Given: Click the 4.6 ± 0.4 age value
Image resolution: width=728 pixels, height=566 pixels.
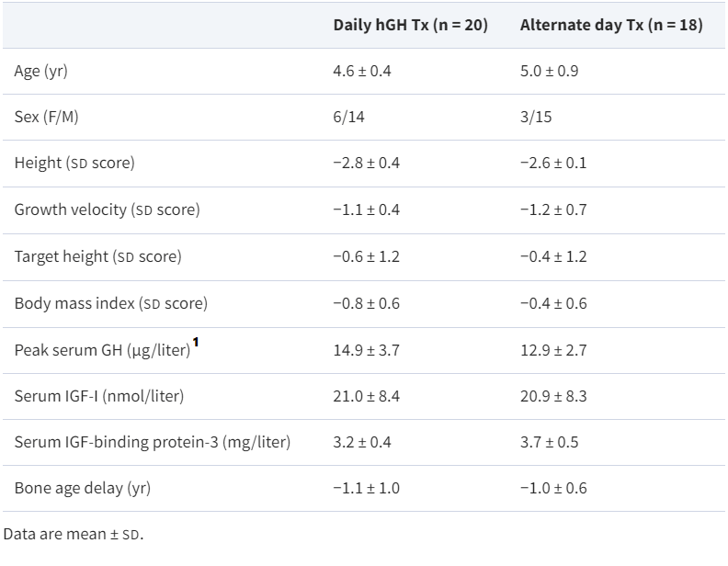Looking at the screenshot, I should (x=362, y=71).
